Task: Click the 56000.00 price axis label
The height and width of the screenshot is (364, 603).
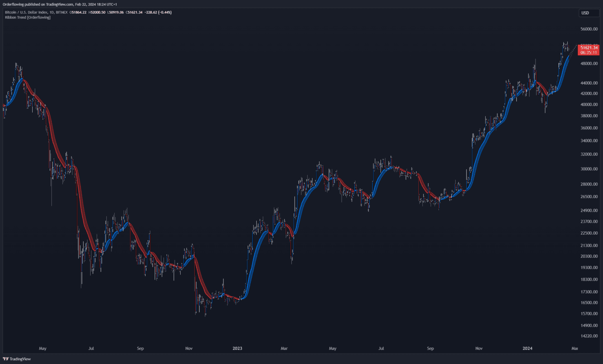Action: pos(589,29)
